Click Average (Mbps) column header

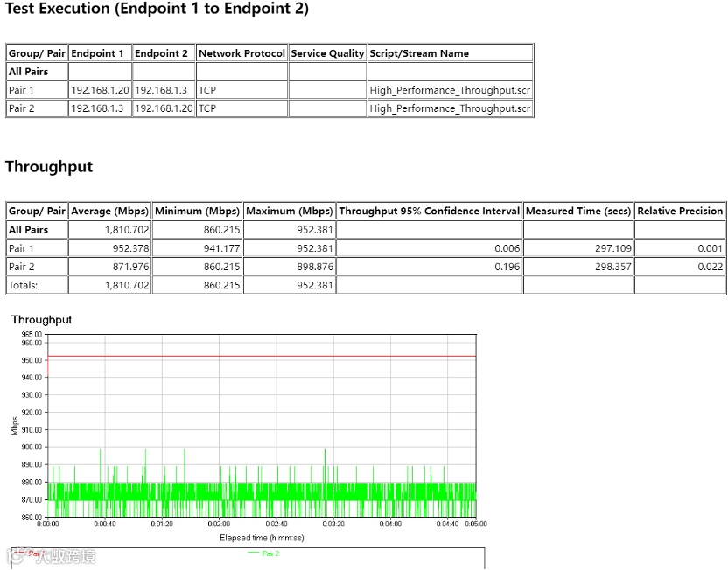109,211
